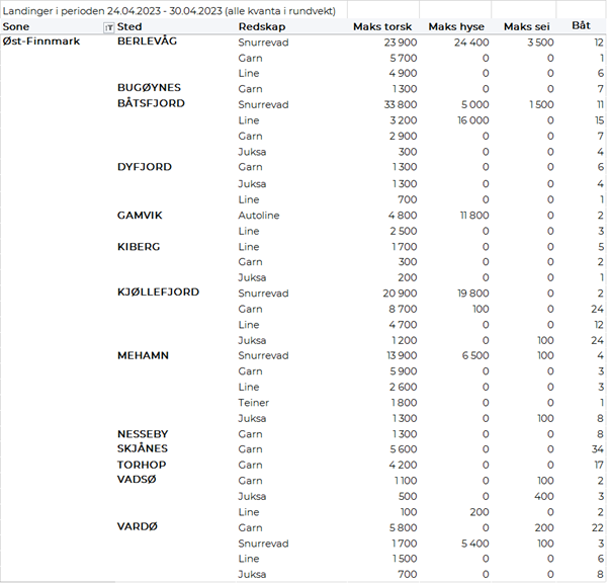Click the filter icon beside Sted header
This screenshot has width=607, height=583.
tap(109, 27)
